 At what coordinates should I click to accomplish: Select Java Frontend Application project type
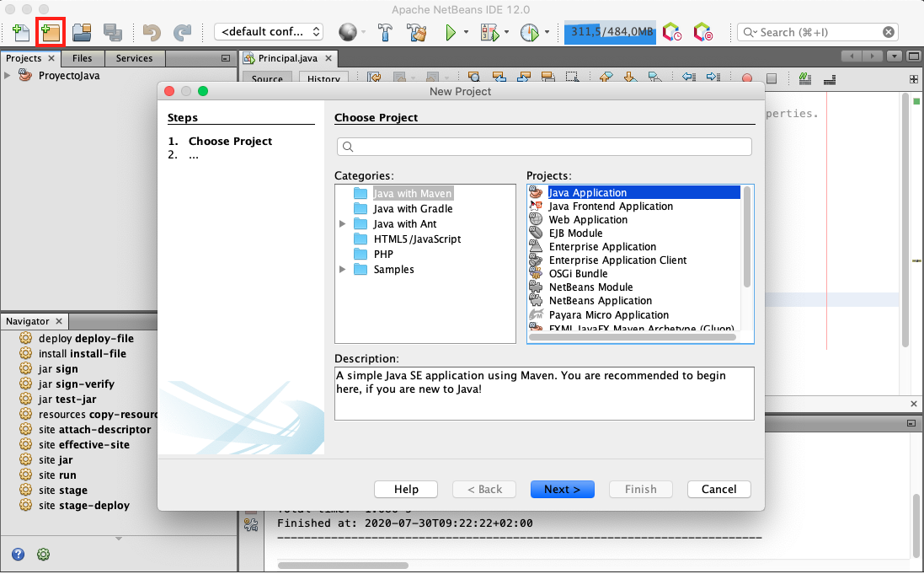pos(611,206)
